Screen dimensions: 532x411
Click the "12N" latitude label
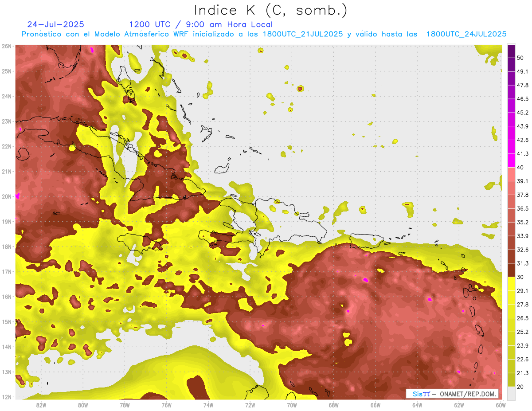pyautogui.click(x=7, y=397)
